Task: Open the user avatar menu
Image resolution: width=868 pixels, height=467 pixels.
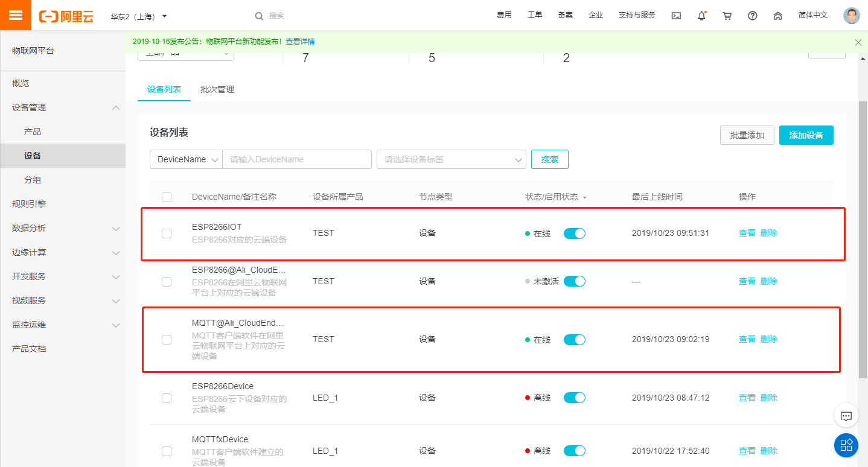Action: coord(851,16)
